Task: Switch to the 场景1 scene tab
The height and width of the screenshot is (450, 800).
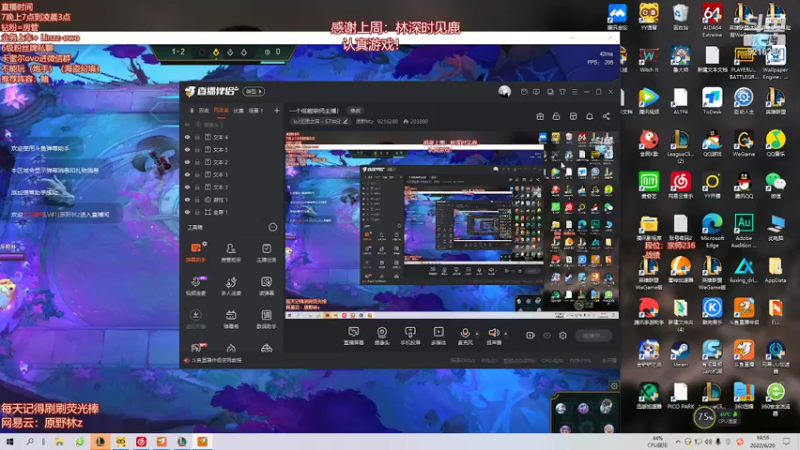Action: (x=256, y=110)
